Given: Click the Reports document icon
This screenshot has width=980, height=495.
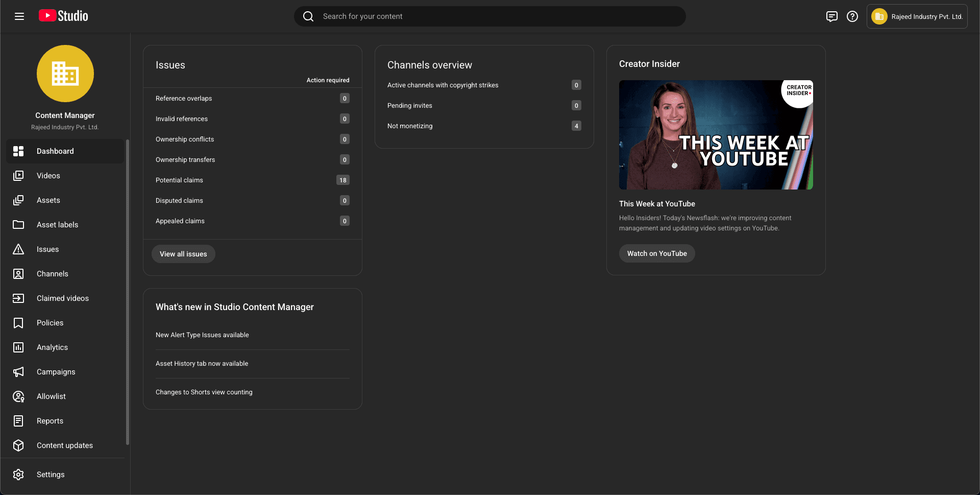Looking at the screenshot, I should (18, 421).
